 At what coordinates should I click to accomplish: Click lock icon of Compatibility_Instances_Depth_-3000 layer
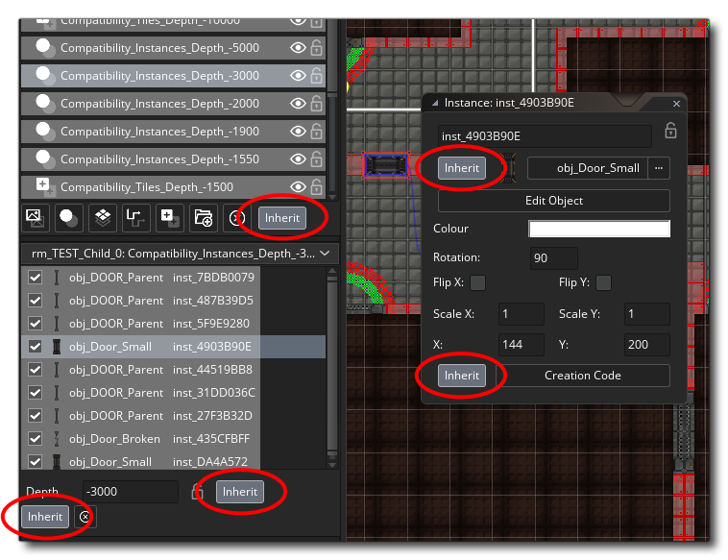pos(317,75)
